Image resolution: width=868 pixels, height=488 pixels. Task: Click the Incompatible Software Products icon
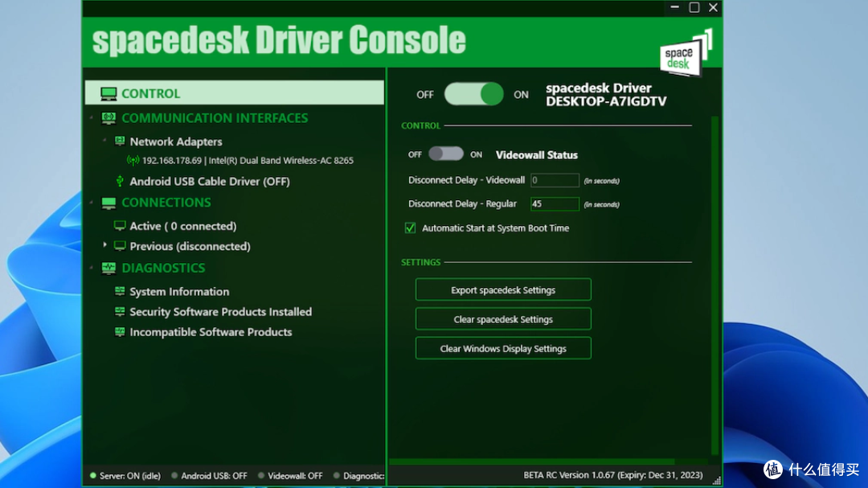pos(120,331)
